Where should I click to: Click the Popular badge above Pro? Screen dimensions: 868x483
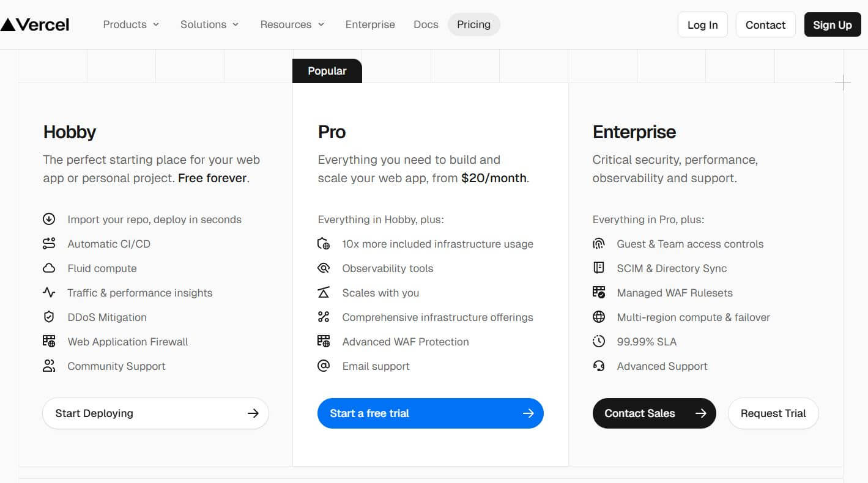(327, 71)
